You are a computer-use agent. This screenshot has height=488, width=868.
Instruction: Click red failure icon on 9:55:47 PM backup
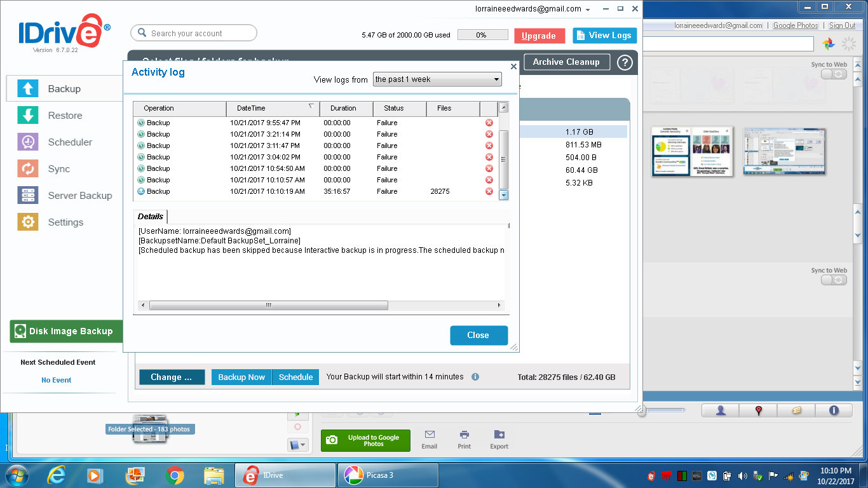pyautogui.click(x=489, y=123)
